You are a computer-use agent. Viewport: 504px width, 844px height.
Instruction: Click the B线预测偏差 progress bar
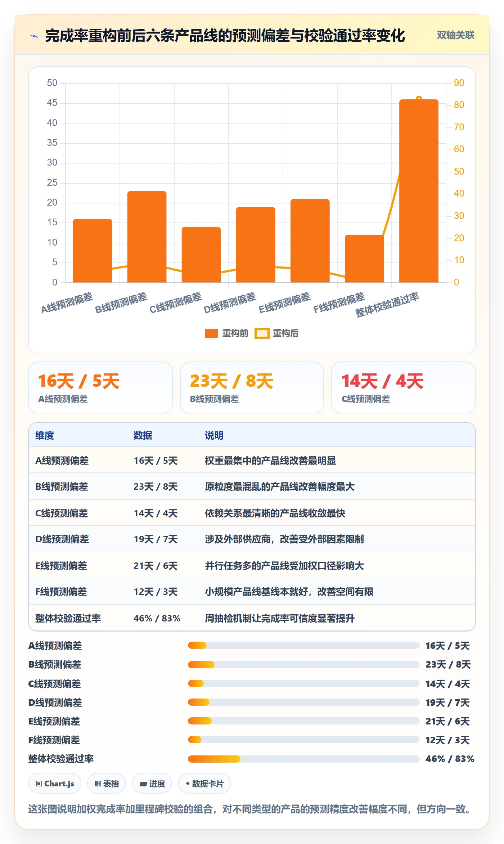pyautogui.click(x=303, y=664)
